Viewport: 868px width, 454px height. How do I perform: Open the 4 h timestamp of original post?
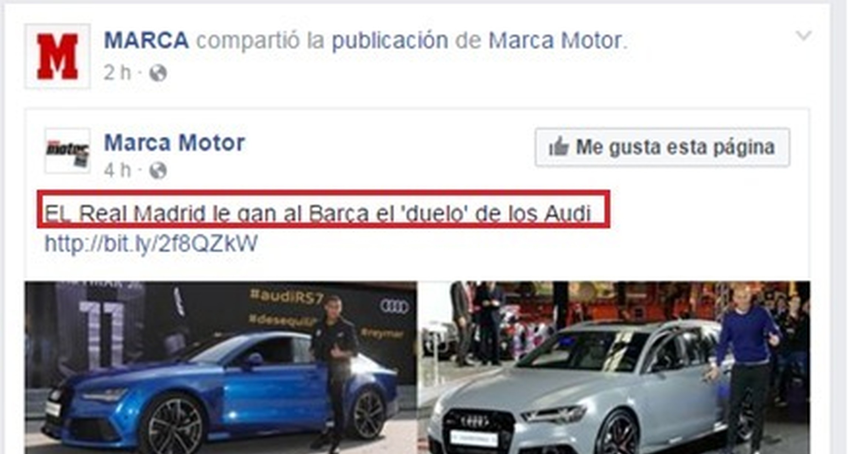click(117, 170)
